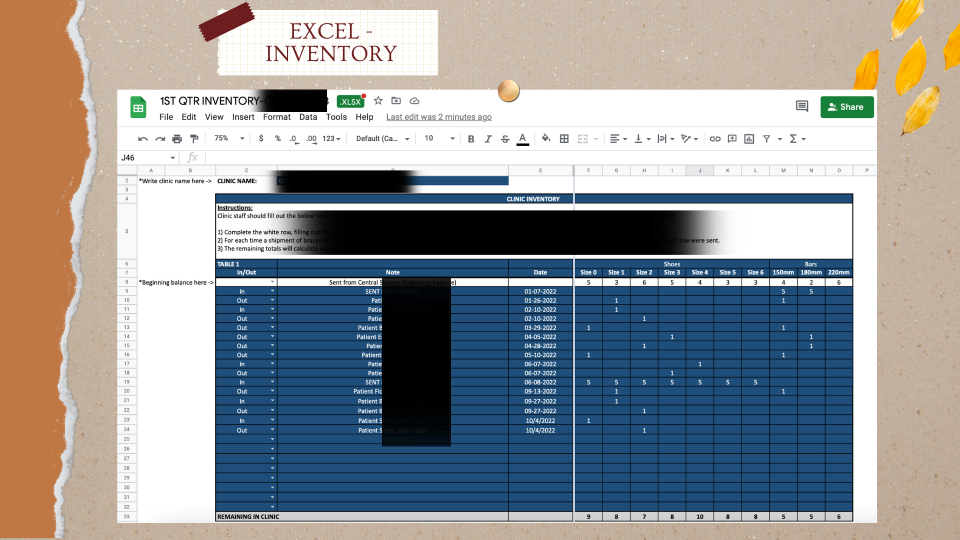Open the File menu

coord(166,117)
